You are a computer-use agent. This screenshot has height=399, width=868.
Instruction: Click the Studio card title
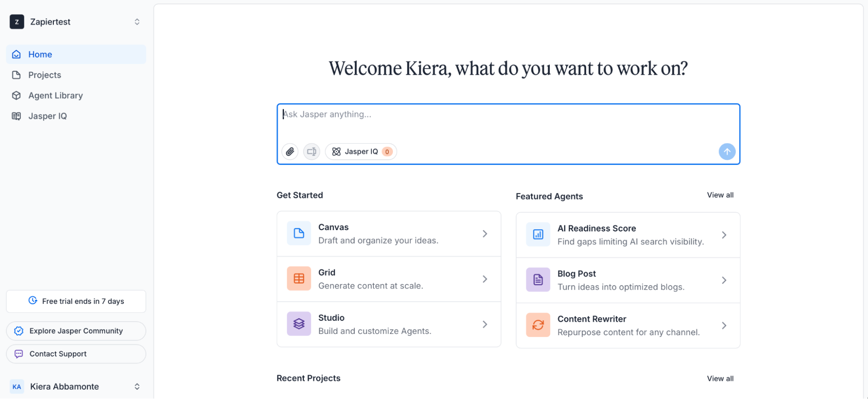(x=331, y=318)
